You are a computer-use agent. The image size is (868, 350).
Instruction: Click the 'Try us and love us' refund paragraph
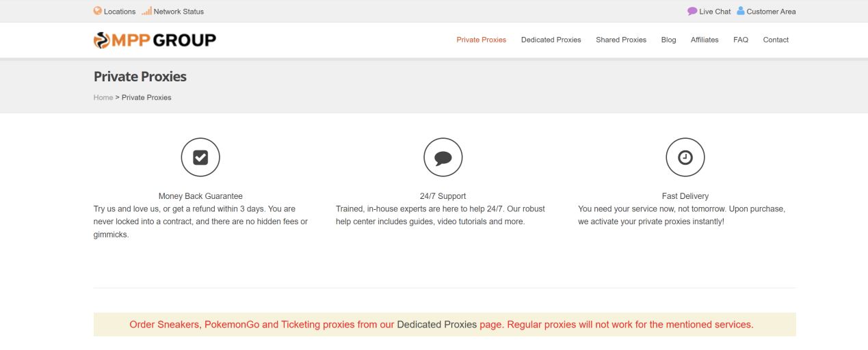coord(200,221)
